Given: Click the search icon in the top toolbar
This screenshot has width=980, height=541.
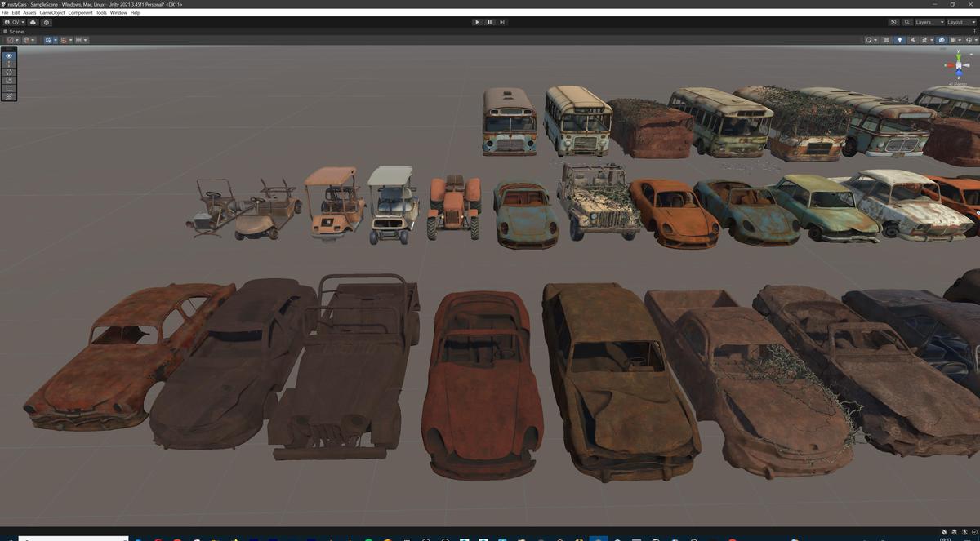Looking at the screenshot, I should (x=907, y=22).
